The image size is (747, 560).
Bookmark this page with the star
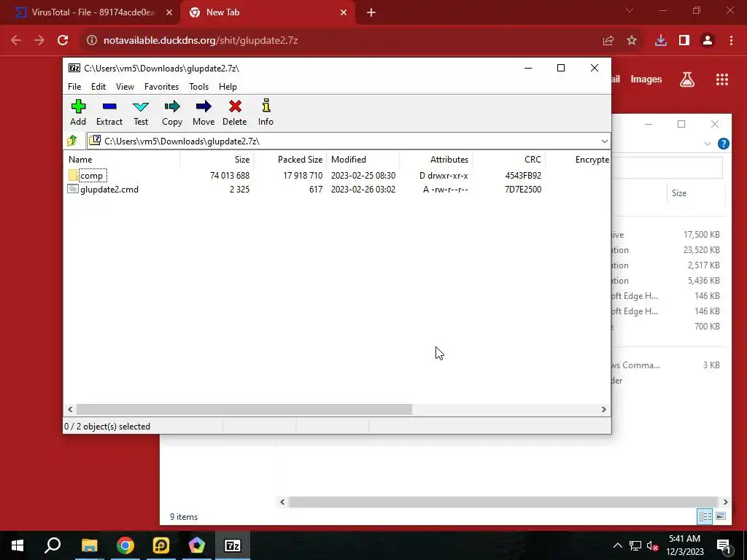(632, 41)
